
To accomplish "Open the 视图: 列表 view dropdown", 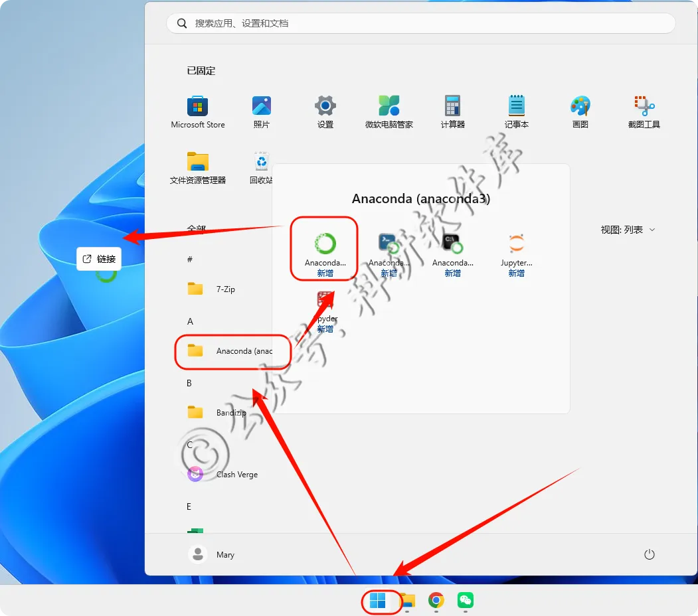I will coord(628,230).
